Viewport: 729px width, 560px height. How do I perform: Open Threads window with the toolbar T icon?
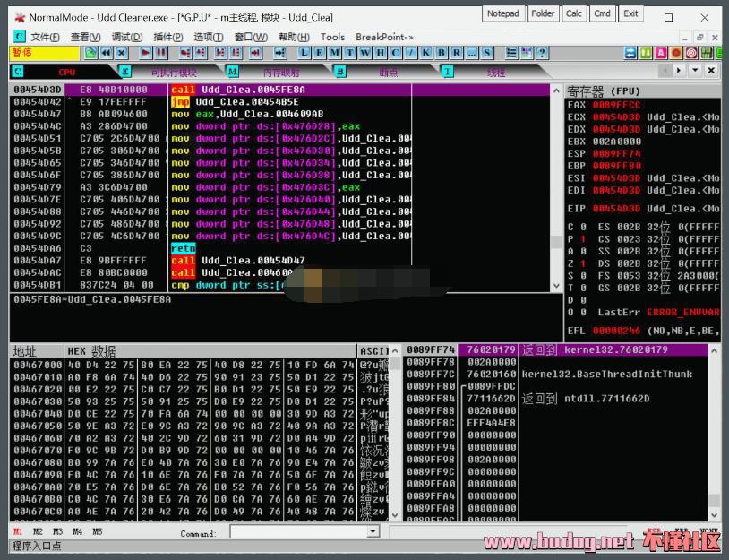click(349, 53)
